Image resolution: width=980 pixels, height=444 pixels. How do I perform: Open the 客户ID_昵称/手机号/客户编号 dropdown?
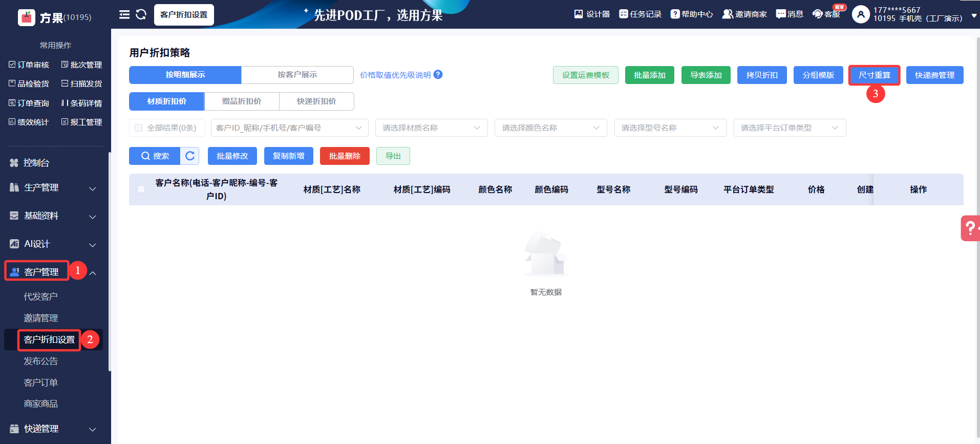(x=290, y=128)
